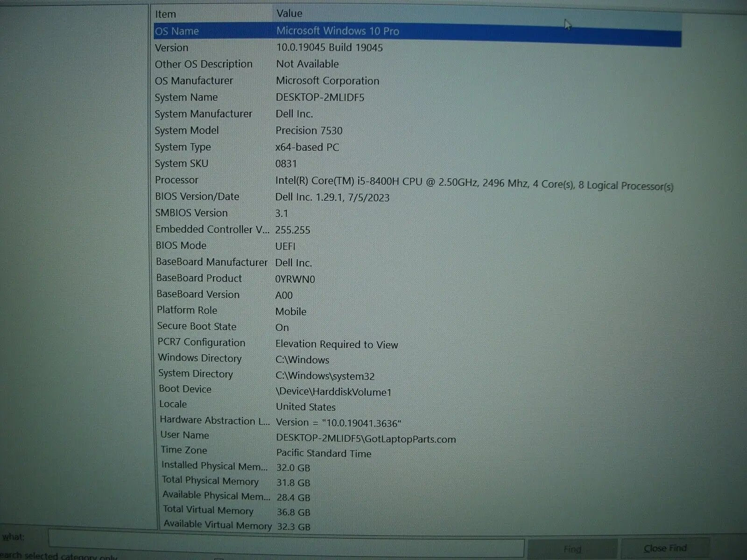Click the Find what input field
The height and width of the screenshot is (560, 747).
pos(286,543)
